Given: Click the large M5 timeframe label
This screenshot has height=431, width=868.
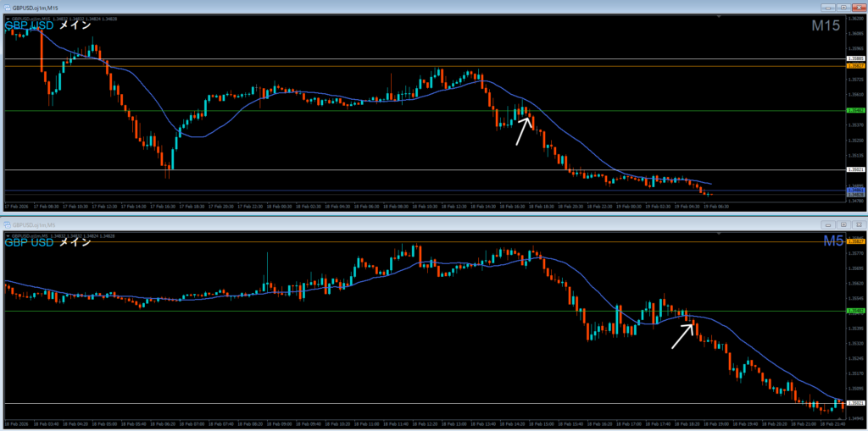Looking at the screenshot, I should click(x=833, y=242).
